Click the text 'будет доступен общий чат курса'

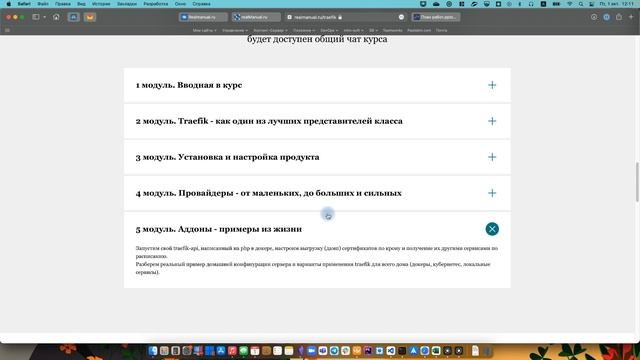[x=317, y=39]
